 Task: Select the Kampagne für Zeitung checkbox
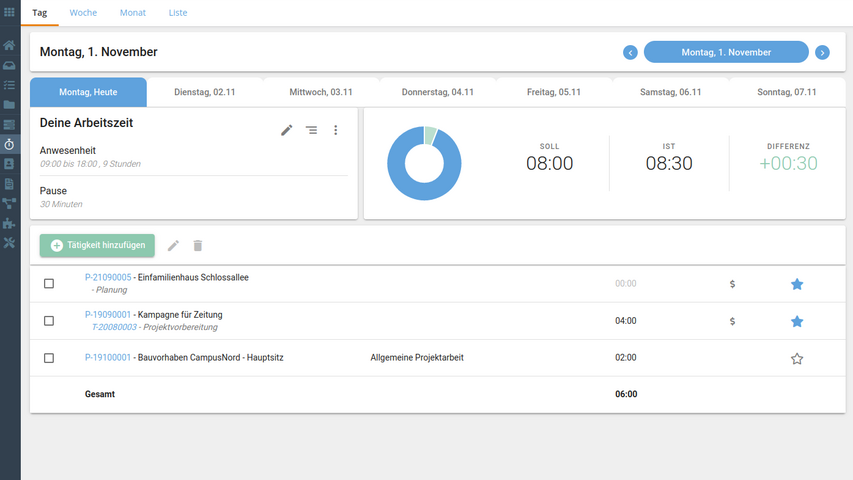(49, 321)
